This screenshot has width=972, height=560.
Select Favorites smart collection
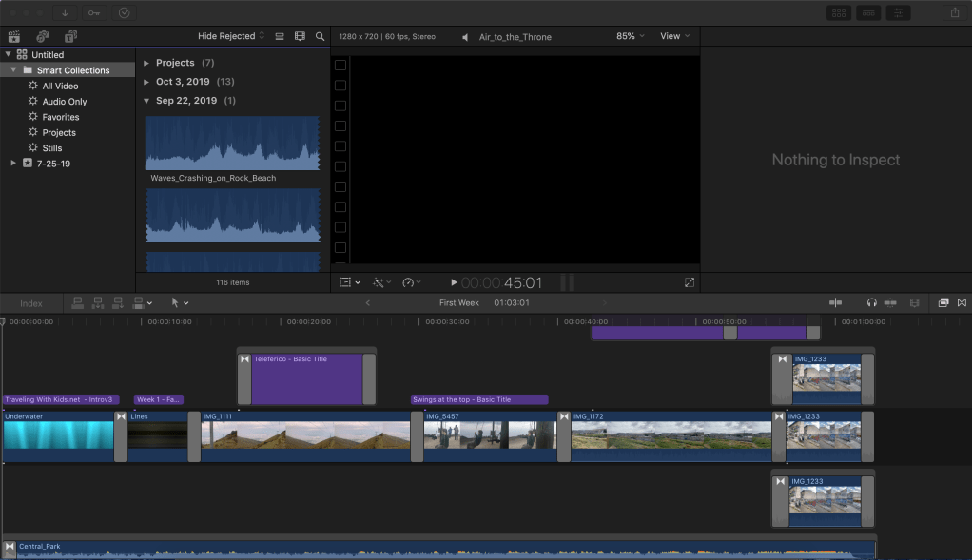point(60,117)
